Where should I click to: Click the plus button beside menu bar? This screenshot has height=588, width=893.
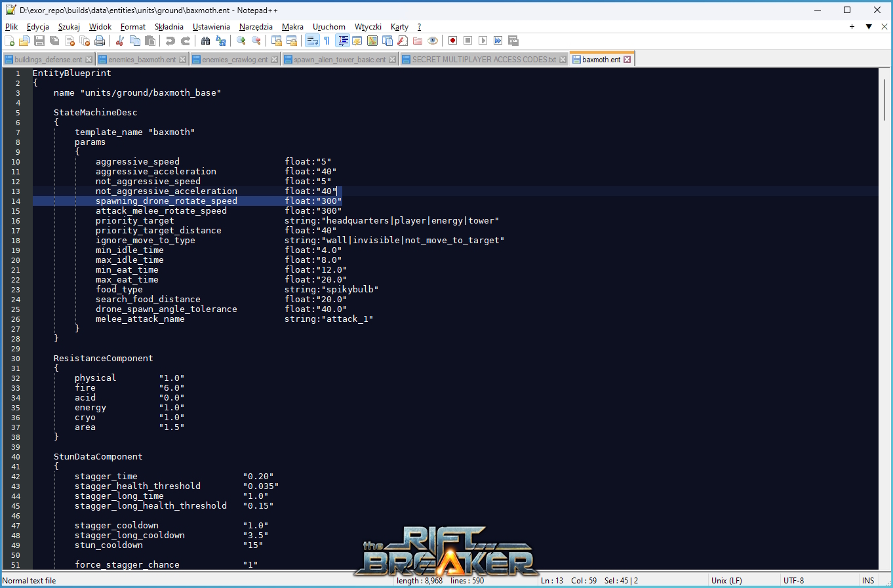pyautogui.click(x=852, y=27)
